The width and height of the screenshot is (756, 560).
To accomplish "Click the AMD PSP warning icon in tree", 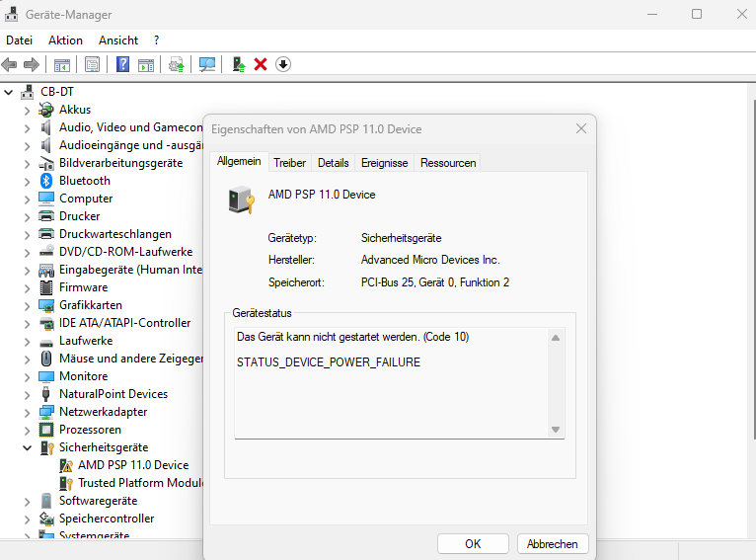I will pos(66,465).
